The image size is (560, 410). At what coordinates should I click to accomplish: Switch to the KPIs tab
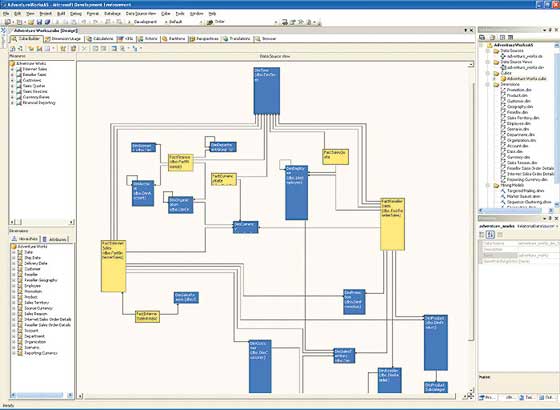coord(125,39)
